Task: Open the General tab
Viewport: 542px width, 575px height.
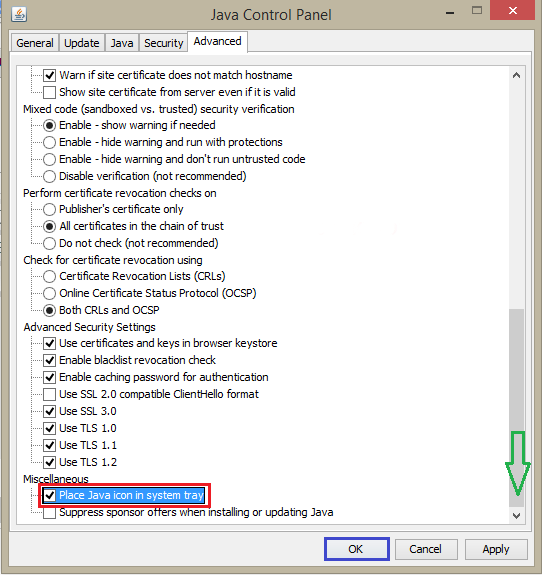Action: [x=35, y=43]
